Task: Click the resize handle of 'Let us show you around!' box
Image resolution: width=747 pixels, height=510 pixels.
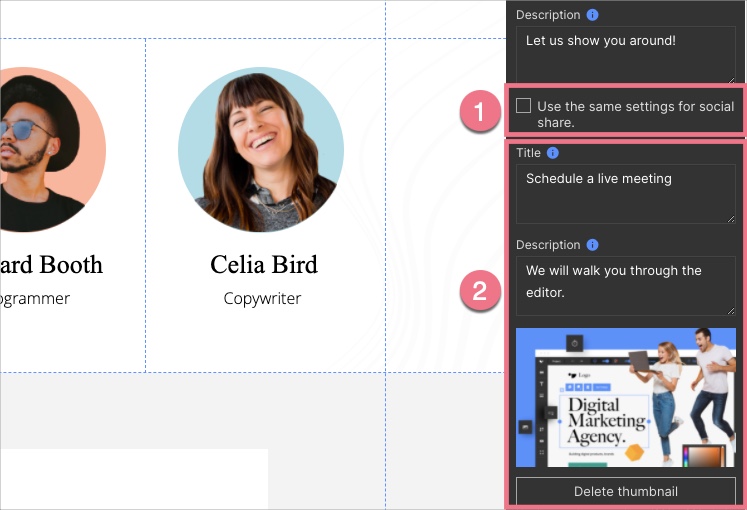Action: pyautogui.click(x=730, y=79)
